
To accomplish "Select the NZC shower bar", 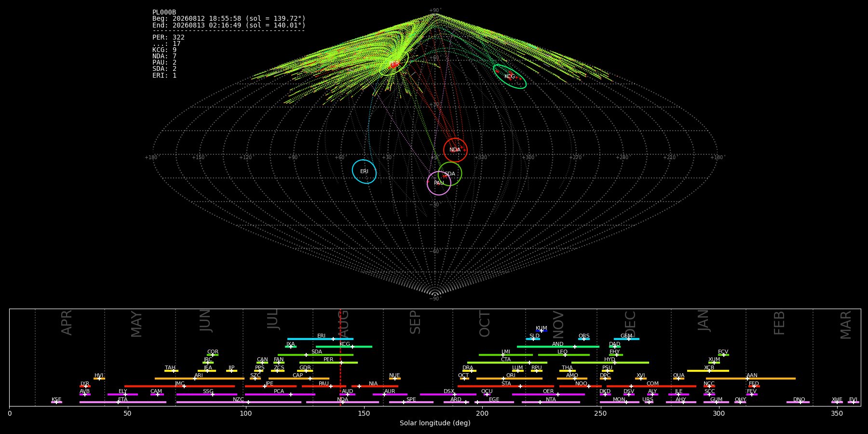I will tap(239, 402).
